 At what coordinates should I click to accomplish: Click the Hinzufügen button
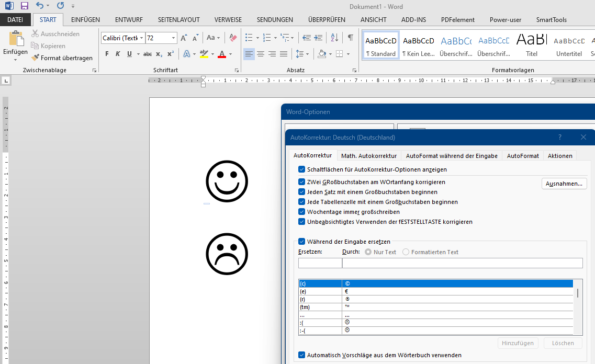click(518, 343)
